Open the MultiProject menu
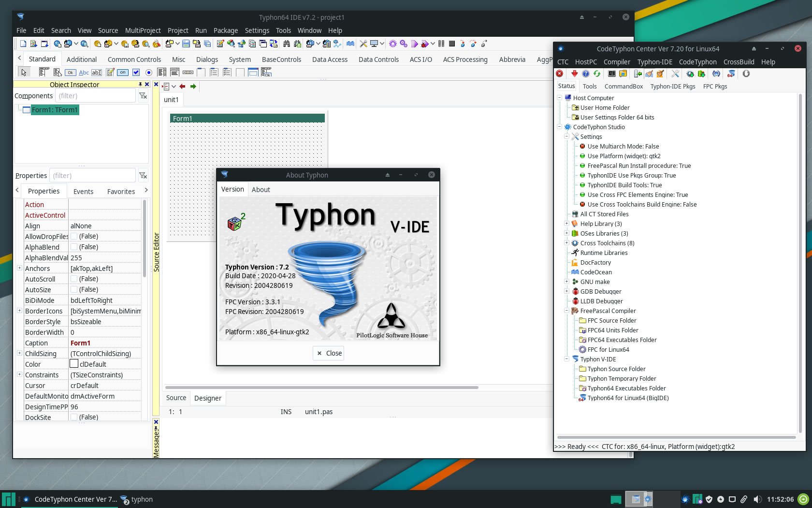Screen dimensions: 812x508 point(143,30)
